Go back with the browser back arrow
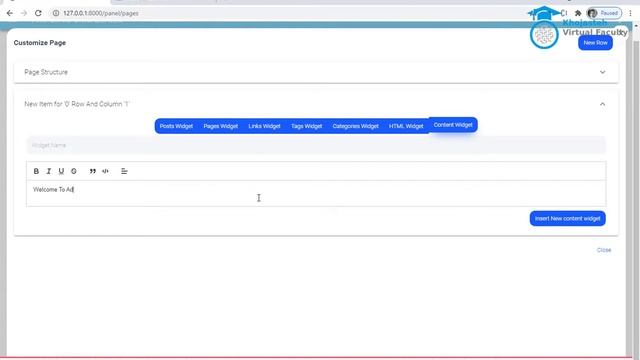Viewport: 640px width, 360px height. pos(10,13)
